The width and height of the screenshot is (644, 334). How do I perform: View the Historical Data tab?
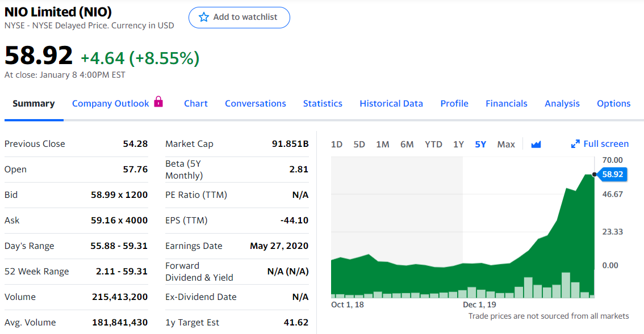391,103
